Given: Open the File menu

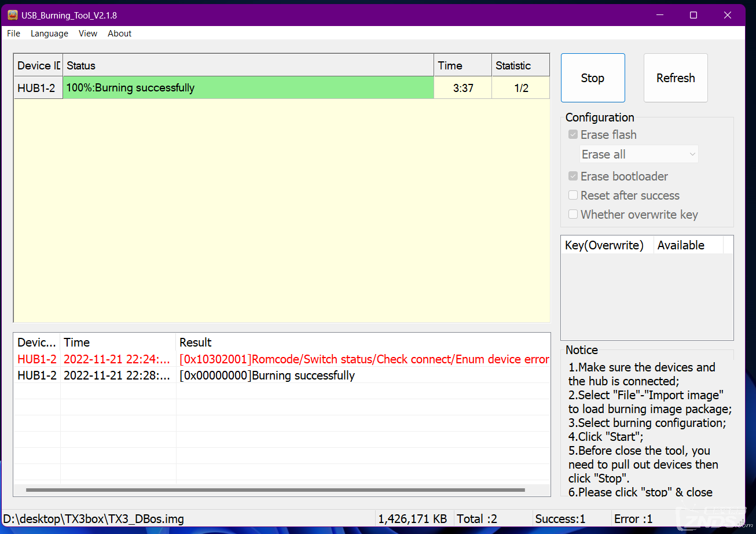Looking at the screenshot, I should click(x=13, y=34).
